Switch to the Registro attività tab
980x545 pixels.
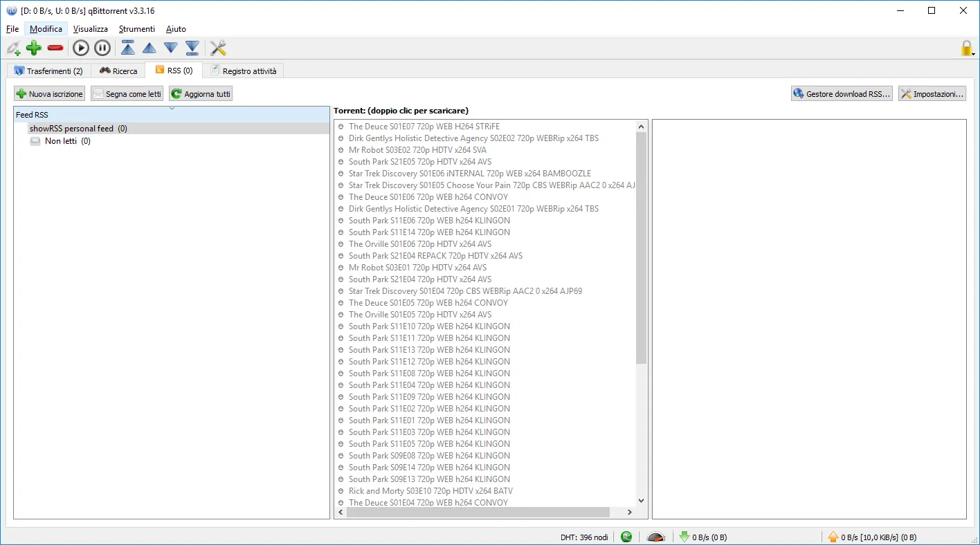tap(243, 71)
